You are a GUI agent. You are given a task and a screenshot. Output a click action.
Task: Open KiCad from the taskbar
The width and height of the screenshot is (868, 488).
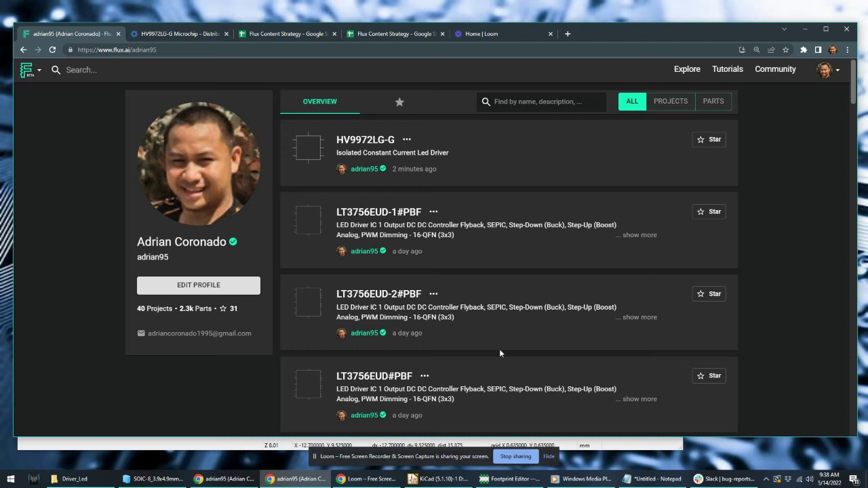438,479
